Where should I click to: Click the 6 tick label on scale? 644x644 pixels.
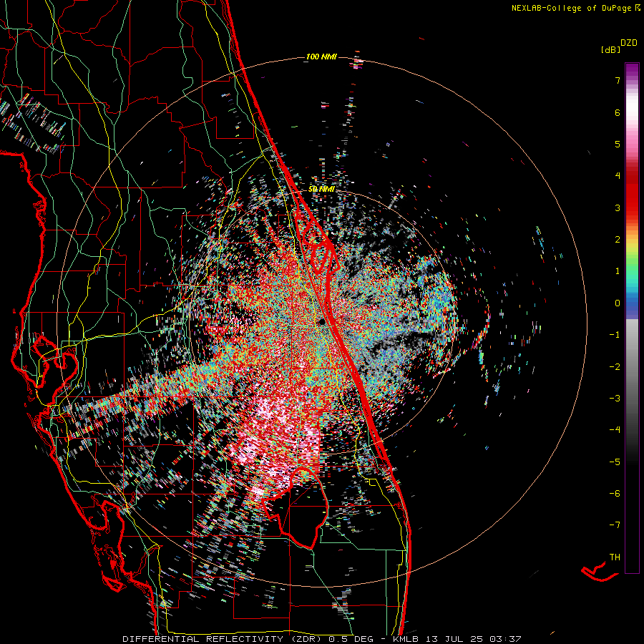[x=618, y=112]
